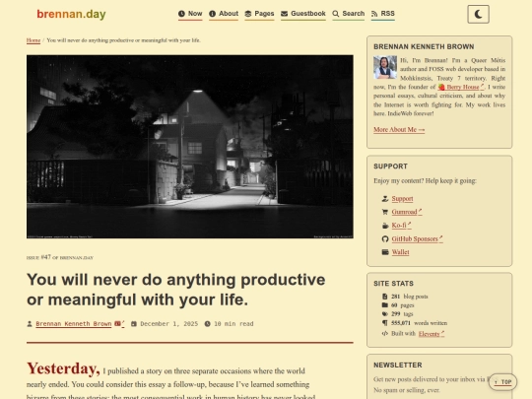The width and height of the screenshot is (532, 399).
Task: Click the December 1, 2025 date text
Action: point(169,324)
